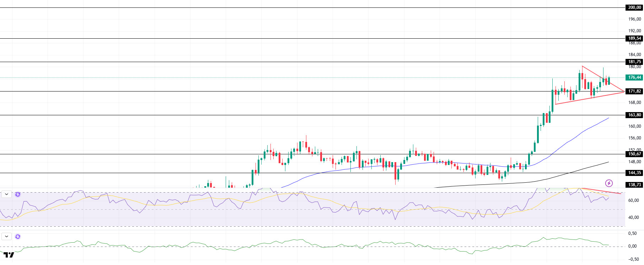
Task: Open the purple lightning bolt icon
Action: click(x=609, y=183)
